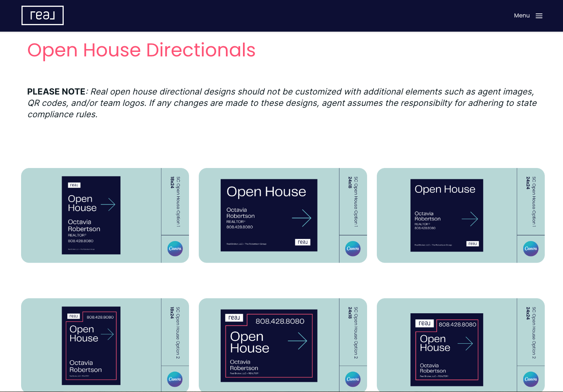Viewport: 563px width, 392px height.
Task: Click 'SC Open House Option 2 24x18' label
Action: click(x=353, y=333)
